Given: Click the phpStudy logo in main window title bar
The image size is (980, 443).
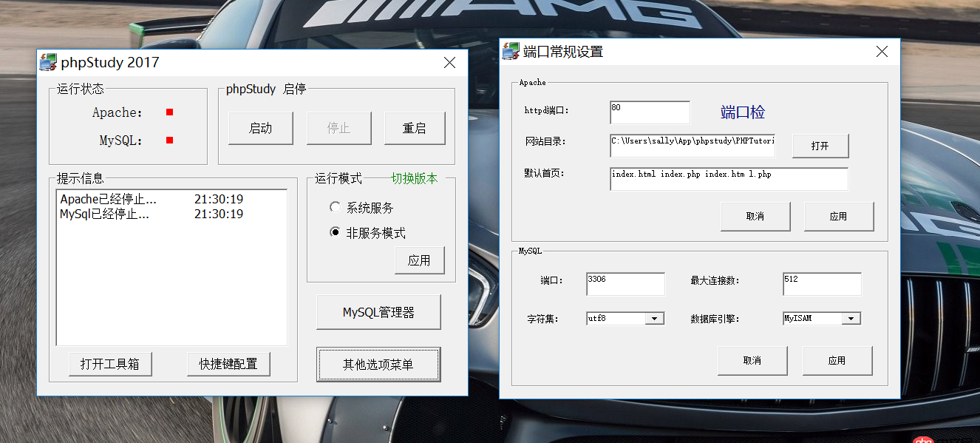Looking at the screenshot, I should pos(49,62).
